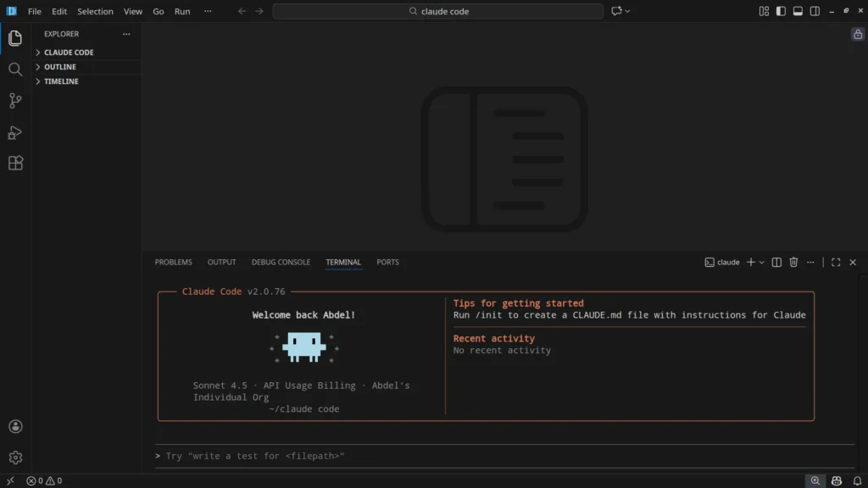Click the application logo icon at top left
The height and width of the screenshot is (488, 868).
(11, 11)
